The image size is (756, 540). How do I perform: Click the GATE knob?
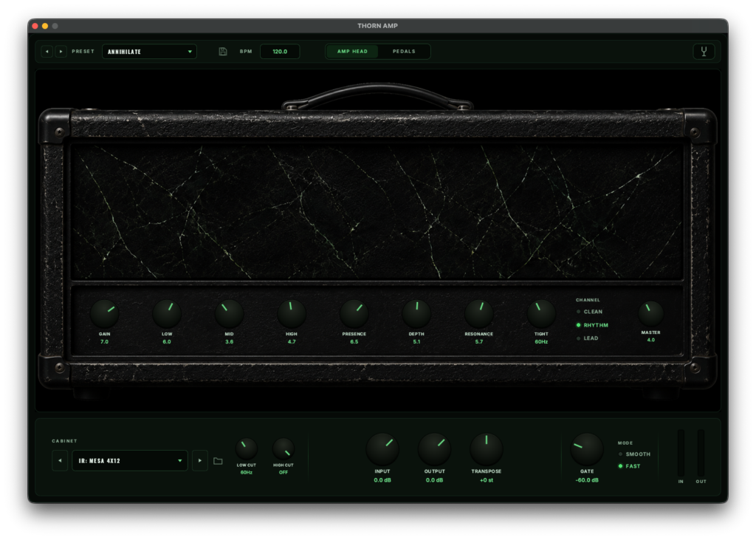(587, 449)
